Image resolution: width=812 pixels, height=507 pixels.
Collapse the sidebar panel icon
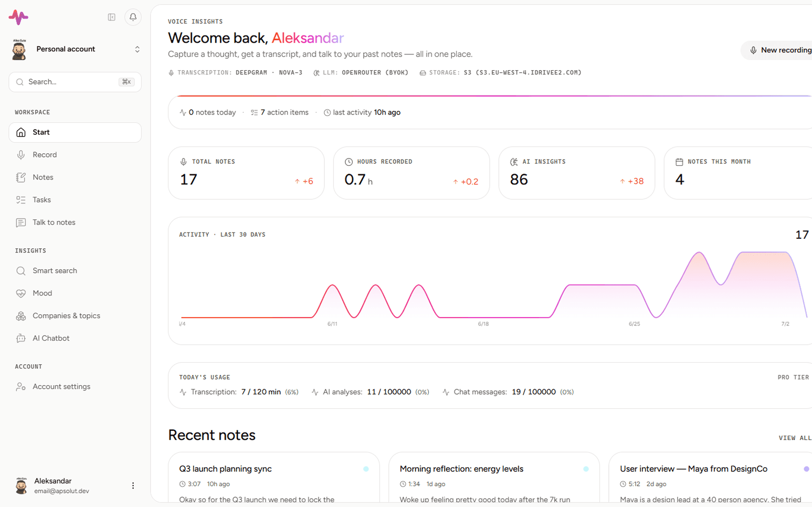click(112, 17)
